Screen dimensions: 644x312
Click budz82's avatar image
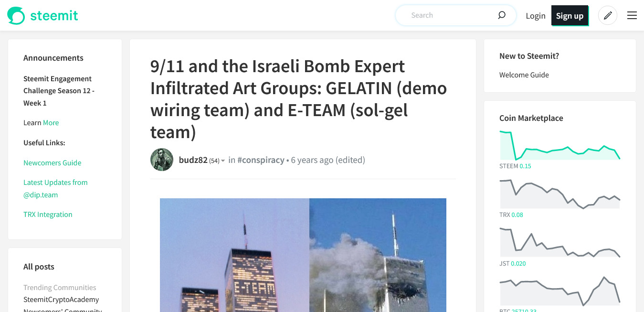(x=162, y=160)
